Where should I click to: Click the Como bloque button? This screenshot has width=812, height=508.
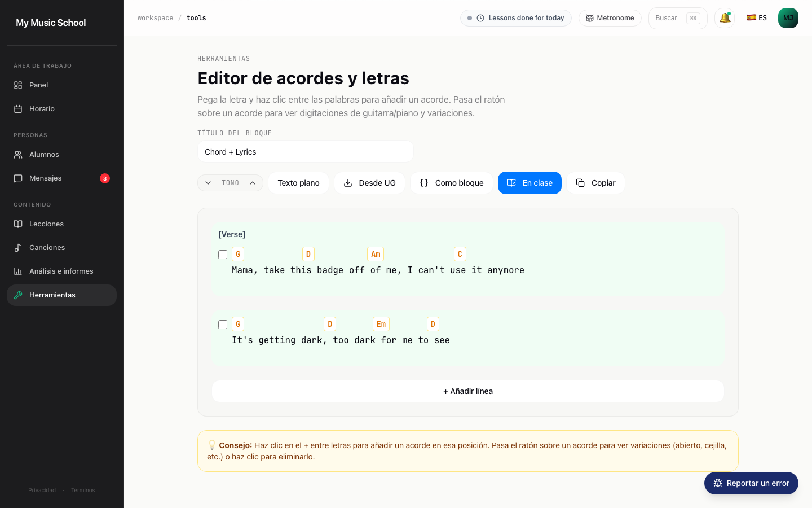click(452, 183)
